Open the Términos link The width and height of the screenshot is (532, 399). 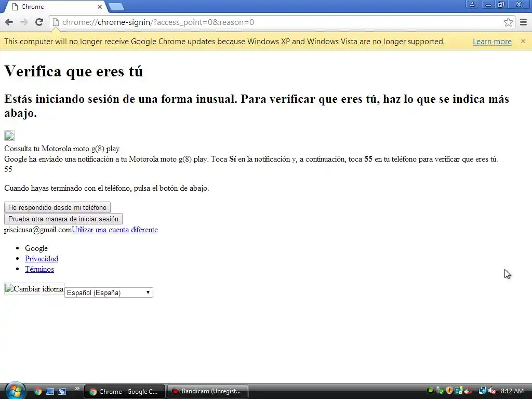click(39, 270)
